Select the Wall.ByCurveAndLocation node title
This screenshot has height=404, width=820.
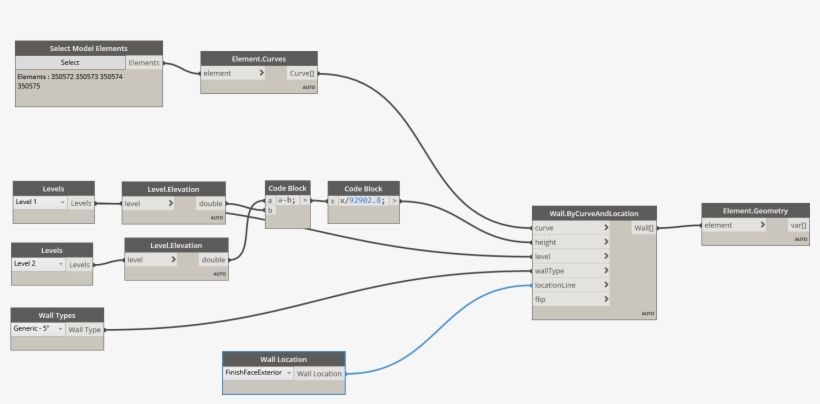tap(594, 212)
